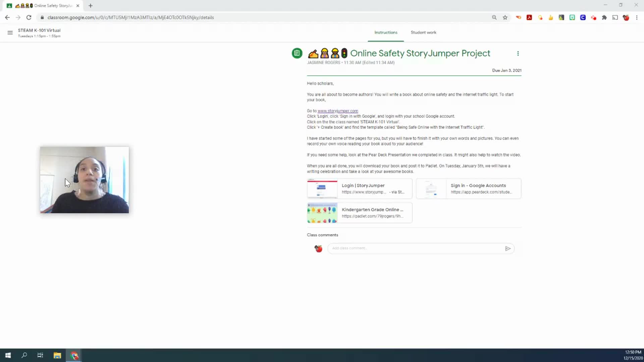
Task: Click the Add class comment field
Action: [x=416, y=248]
